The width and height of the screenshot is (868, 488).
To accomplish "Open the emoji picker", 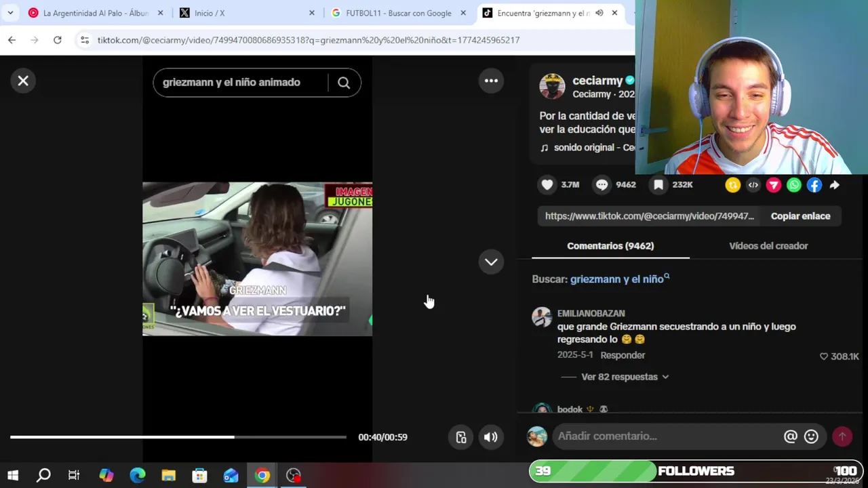I will 811,436.
